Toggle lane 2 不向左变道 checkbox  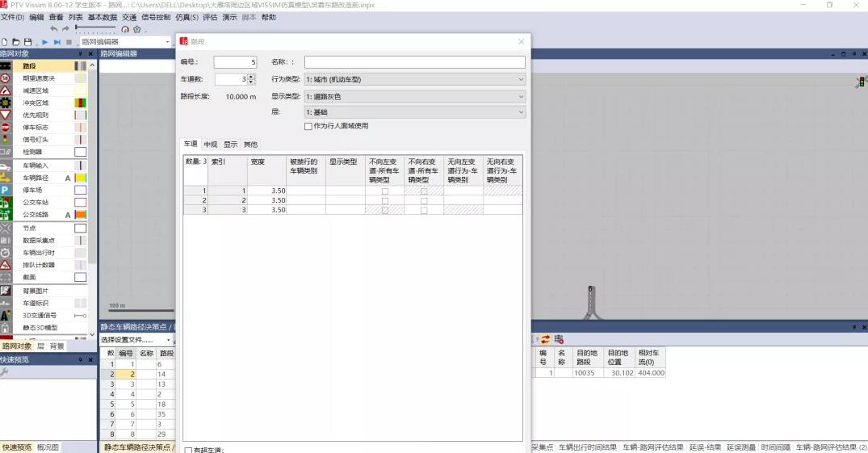tap(385, 200)
